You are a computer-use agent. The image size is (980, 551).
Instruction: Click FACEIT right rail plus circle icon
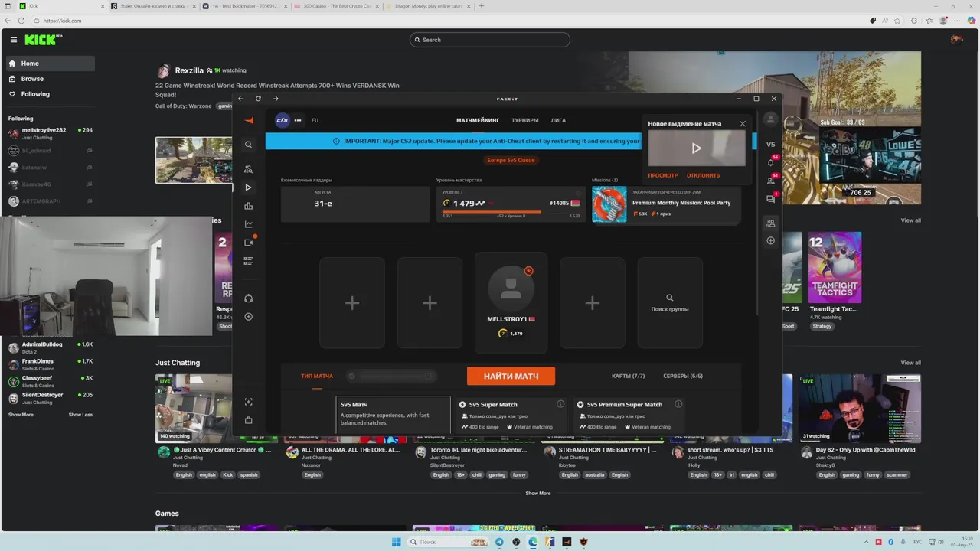(x=771, y=240)
